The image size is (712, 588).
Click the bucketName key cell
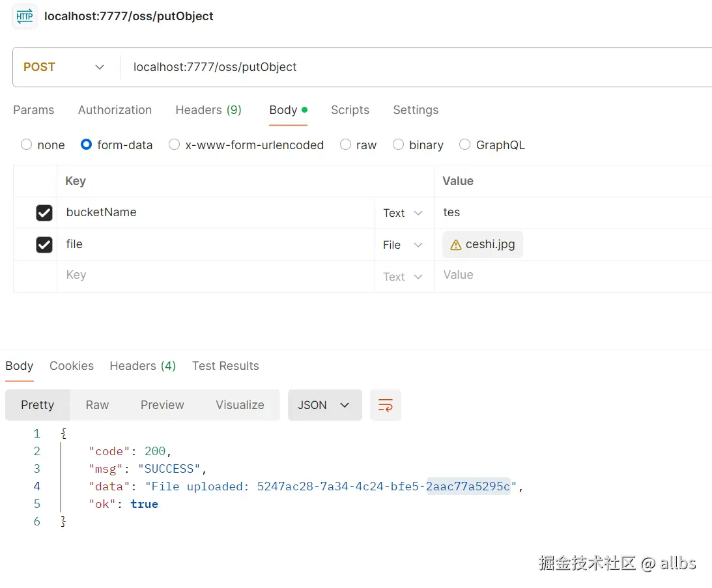tap(216, 212)
